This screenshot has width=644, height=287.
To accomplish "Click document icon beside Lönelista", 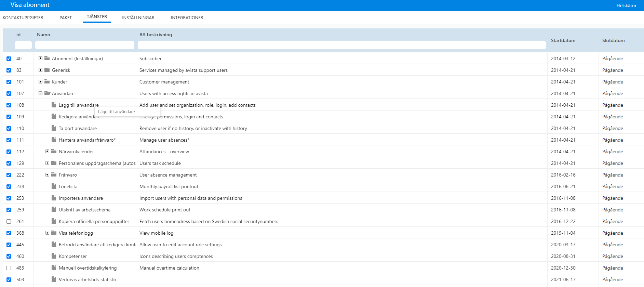I will coord(54,186).
